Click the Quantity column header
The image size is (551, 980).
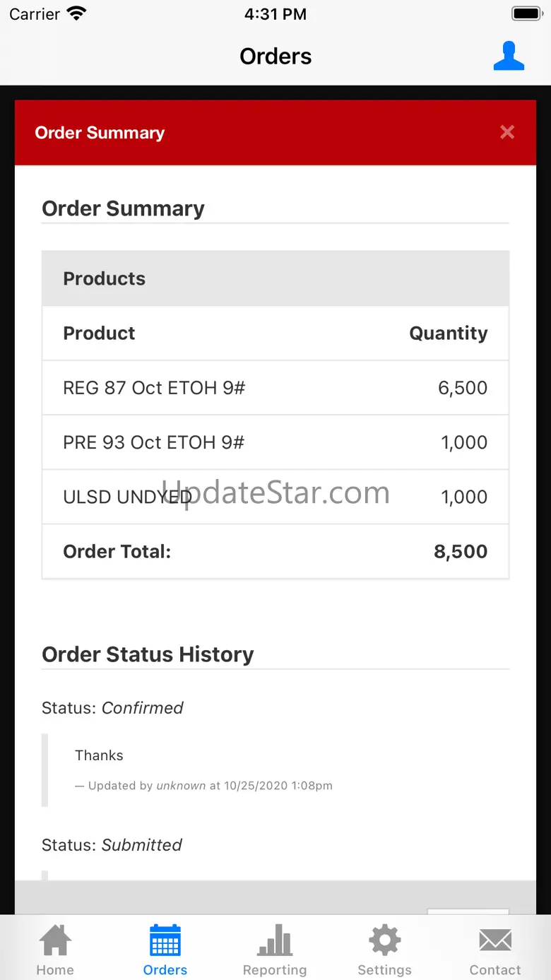pyautogui.click(x=448, y=333)
